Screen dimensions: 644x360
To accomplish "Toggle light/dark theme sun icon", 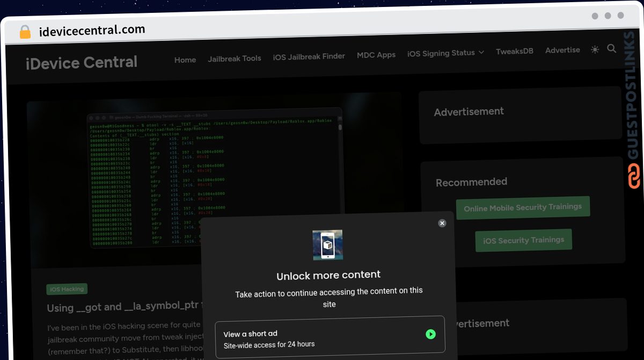I will (x=595, y=49).
